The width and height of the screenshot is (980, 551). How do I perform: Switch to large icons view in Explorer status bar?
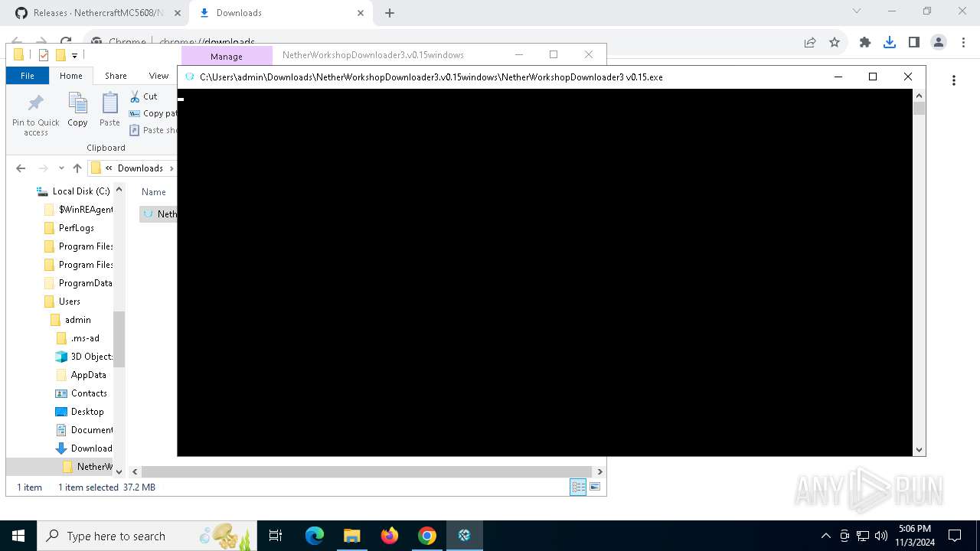coord(595,487)
